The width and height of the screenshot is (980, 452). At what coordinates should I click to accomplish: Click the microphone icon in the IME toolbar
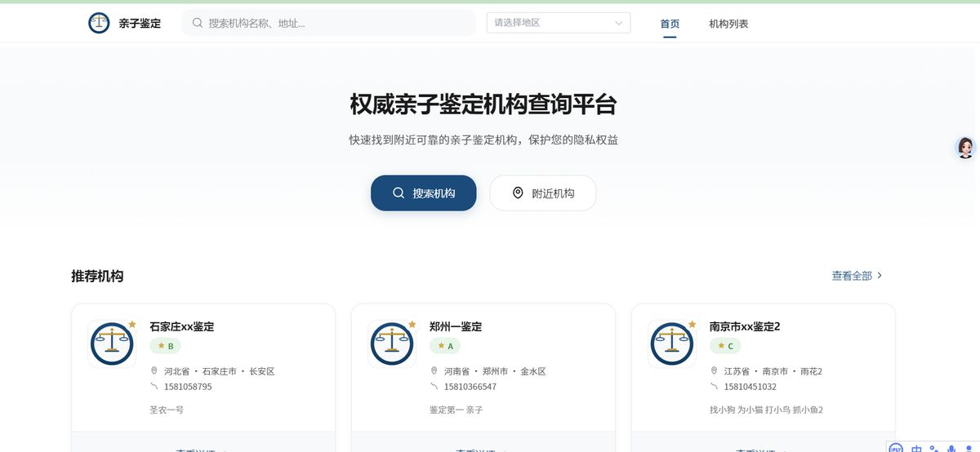tap(951, 448)
